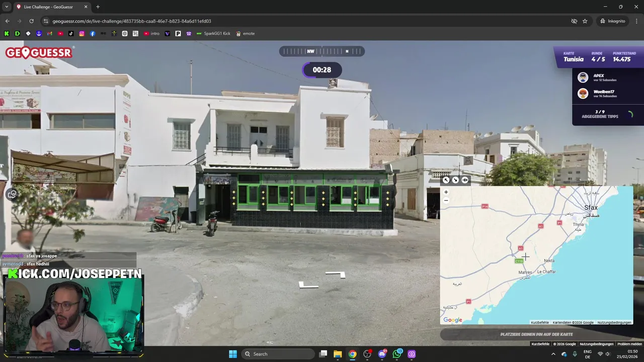Viewport: 644px width, 362px height.
Task: Open the white P bookmark
Action: (x=178, y=34)
